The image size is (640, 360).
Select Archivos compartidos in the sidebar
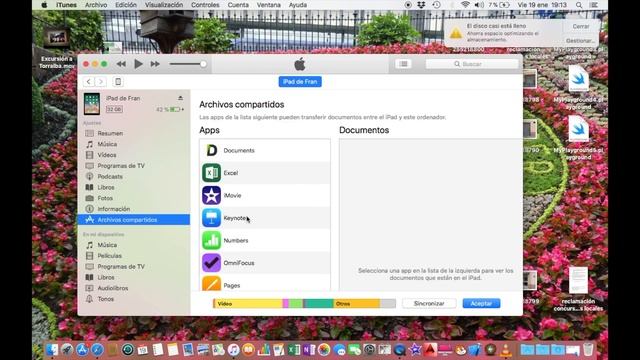[x=134, y=220]
